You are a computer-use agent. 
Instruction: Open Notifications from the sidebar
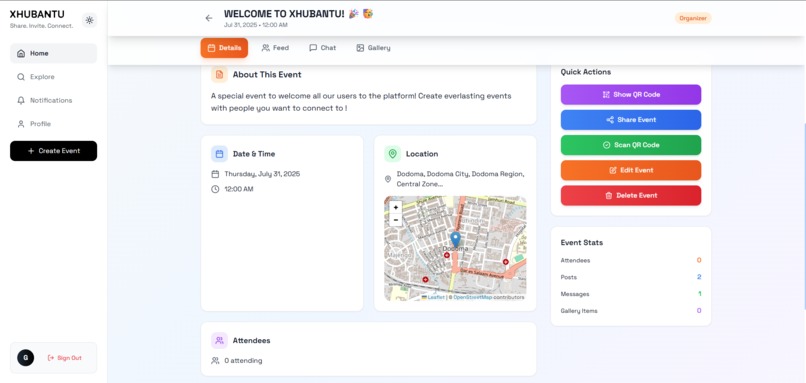pos(53,100)
